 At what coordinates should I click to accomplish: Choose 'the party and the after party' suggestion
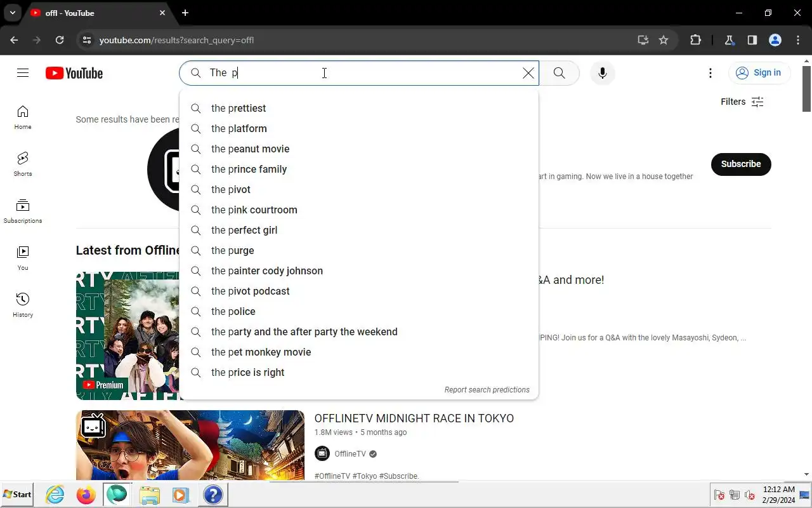point(359,331)
